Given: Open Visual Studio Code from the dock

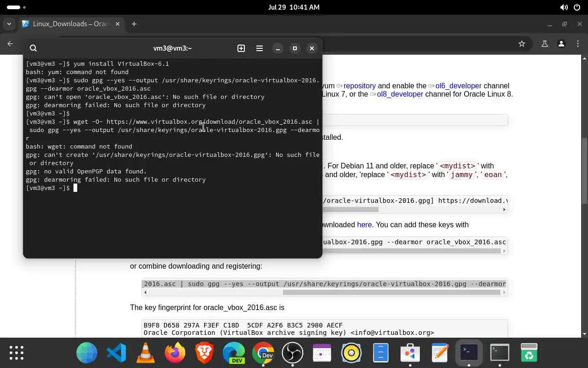Looking at the screenshot, I should [x=116, y=353].
